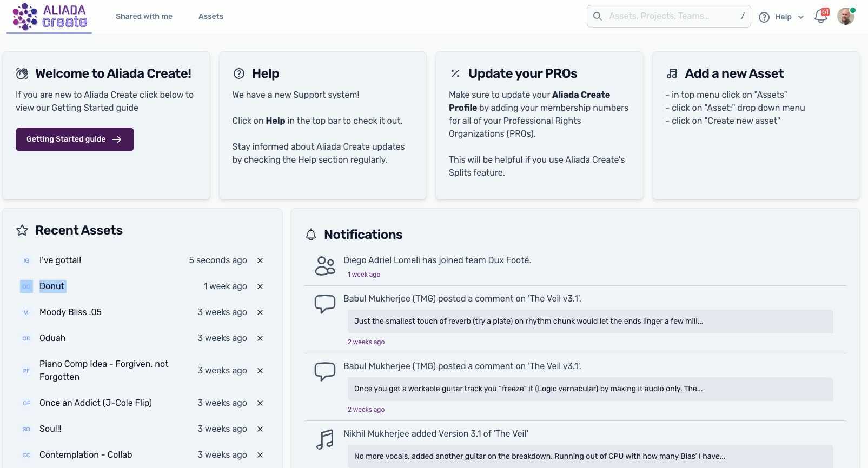
Task: Click the Oduah asset badge icon
Action: pos(26,338)
